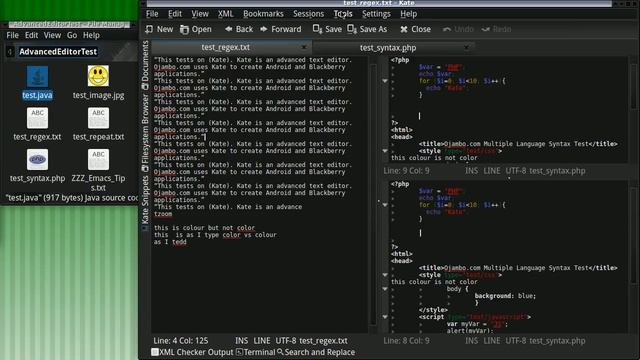
Task: Switch to the test_regex.txt tab
Action: 226,47
